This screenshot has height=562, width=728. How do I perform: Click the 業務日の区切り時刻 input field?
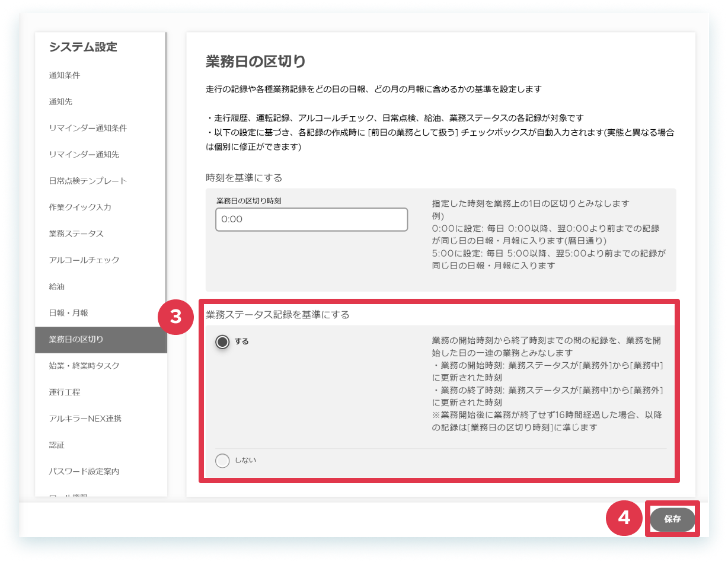(312, 219)
